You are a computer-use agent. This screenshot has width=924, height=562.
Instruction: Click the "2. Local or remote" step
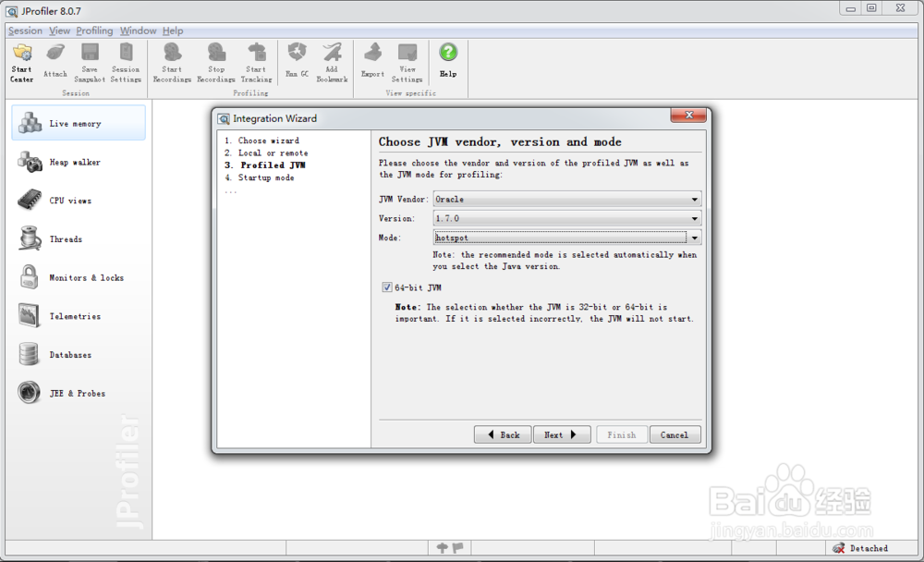266,153
